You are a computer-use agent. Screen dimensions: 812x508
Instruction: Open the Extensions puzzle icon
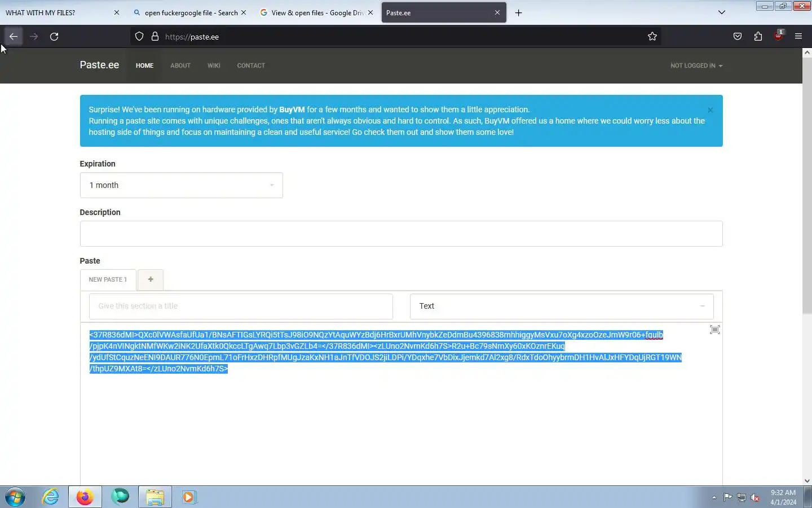[x=758, y=37]
